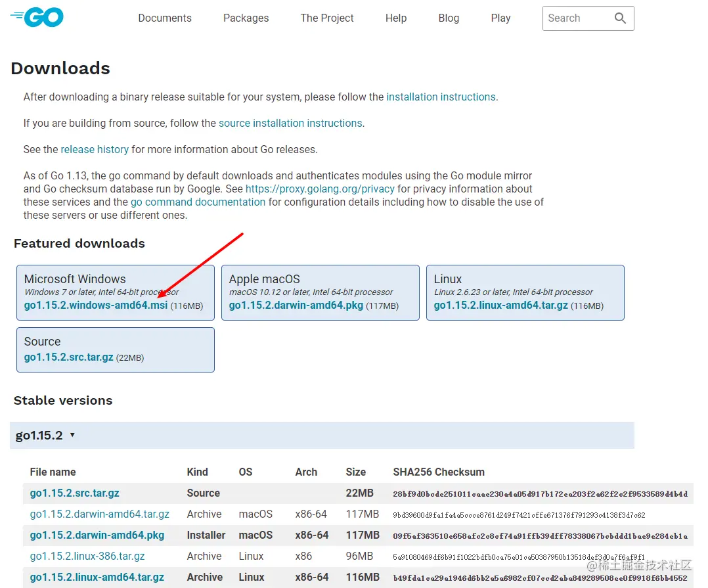The image size is (708, 588).
Task: Click the OS column header
Action: click(x=246, y=472)
